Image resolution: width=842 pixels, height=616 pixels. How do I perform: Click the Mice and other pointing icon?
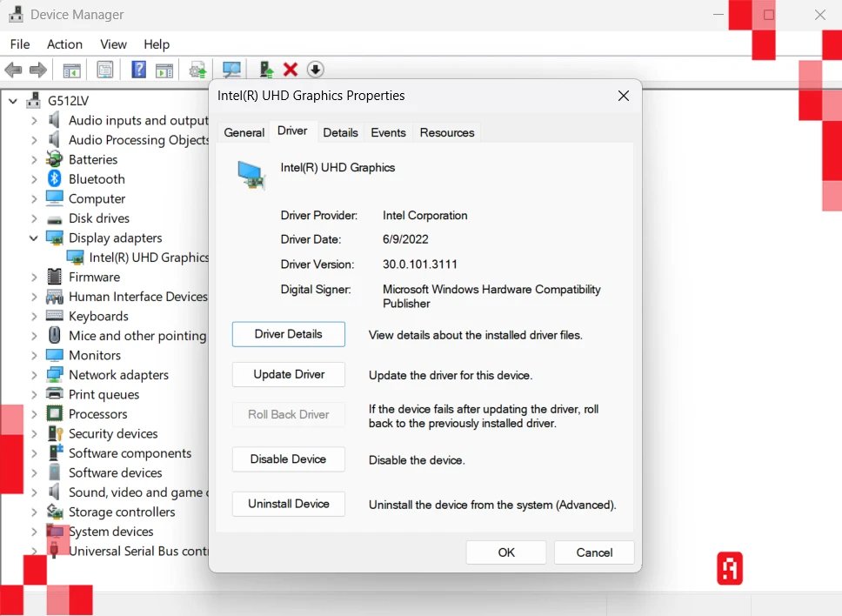54,335
